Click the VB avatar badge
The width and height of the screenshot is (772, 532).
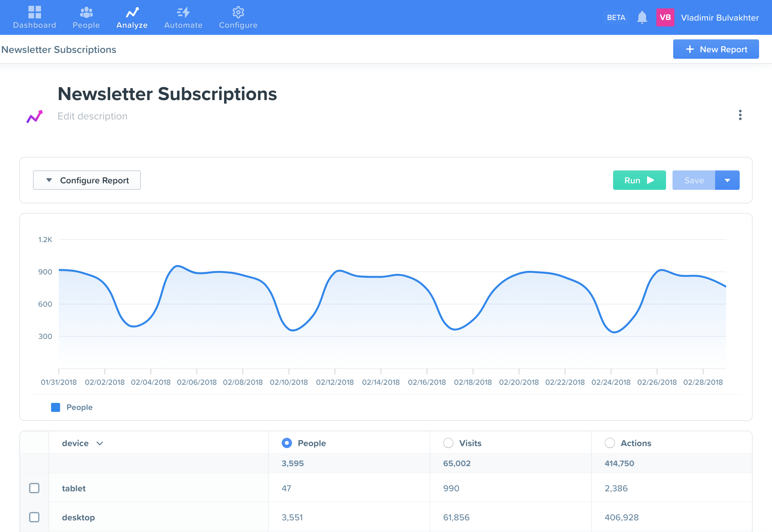(x=666, y=17)
